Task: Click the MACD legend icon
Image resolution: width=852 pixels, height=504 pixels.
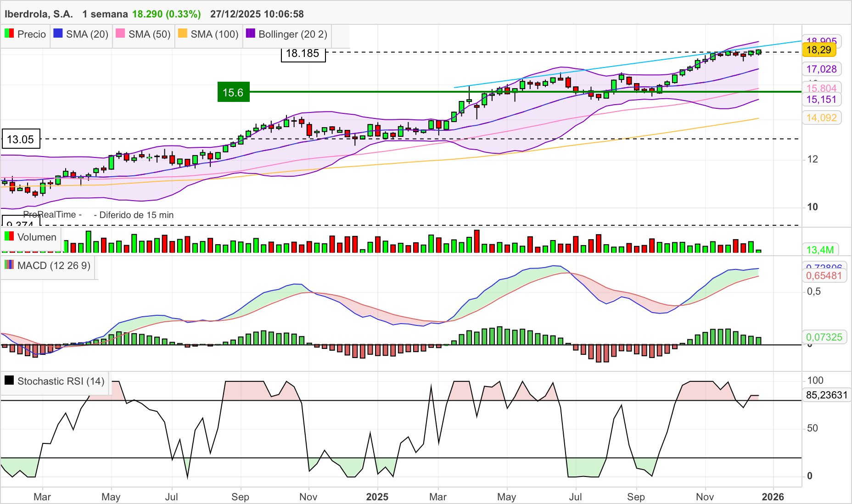Action: (x=9, y=265)
